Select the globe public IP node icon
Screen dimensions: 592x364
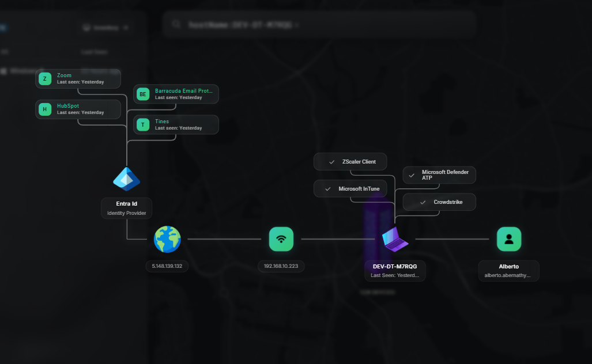[167, 239]
